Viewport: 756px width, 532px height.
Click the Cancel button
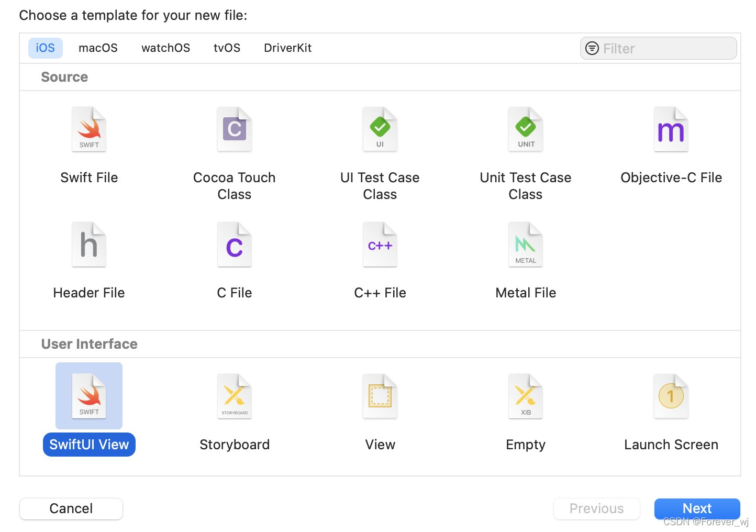point(71,508)
